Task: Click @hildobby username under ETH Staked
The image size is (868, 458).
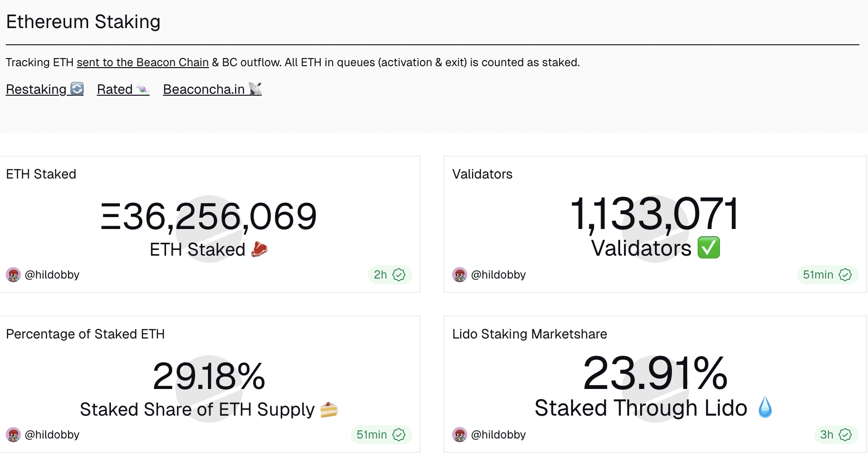Action: 52,275
